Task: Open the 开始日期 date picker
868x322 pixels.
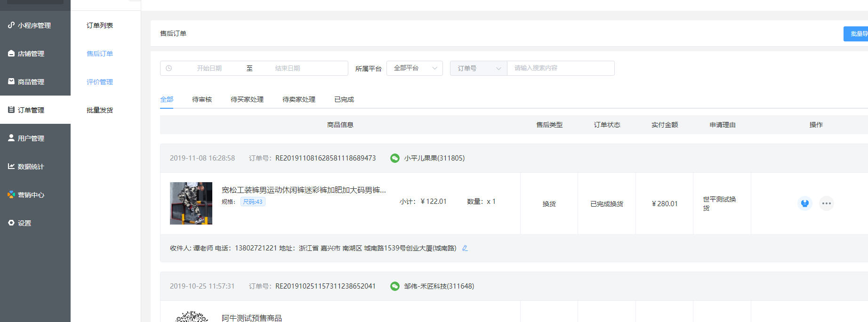Action: [209, 68]
